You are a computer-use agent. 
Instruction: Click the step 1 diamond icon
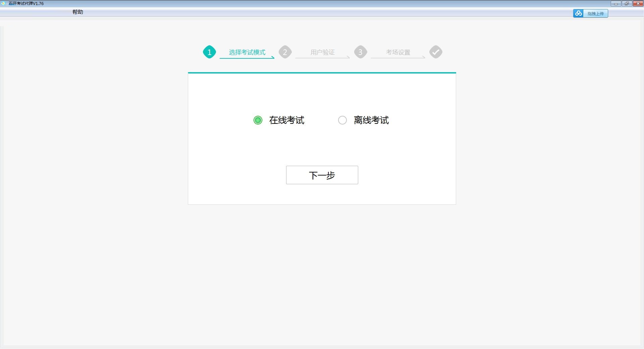coord(209,52)
